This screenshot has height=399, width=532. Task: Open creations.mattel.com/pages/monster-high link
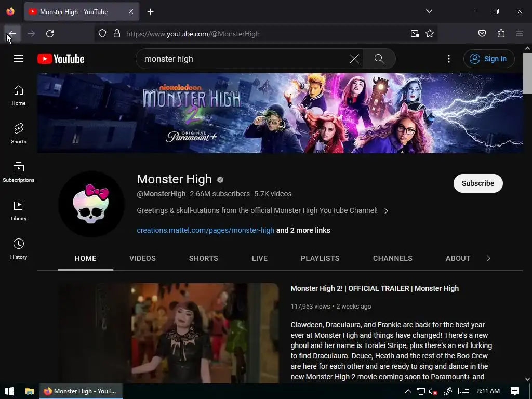point(205,230)
